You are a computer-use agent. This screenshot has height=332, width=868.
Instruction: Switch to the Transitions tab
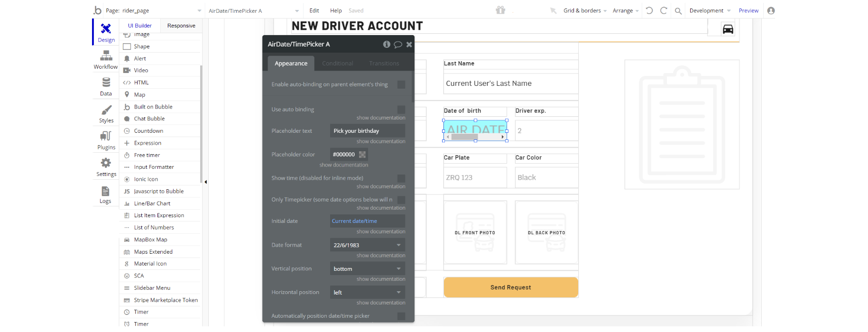point(384,64)
